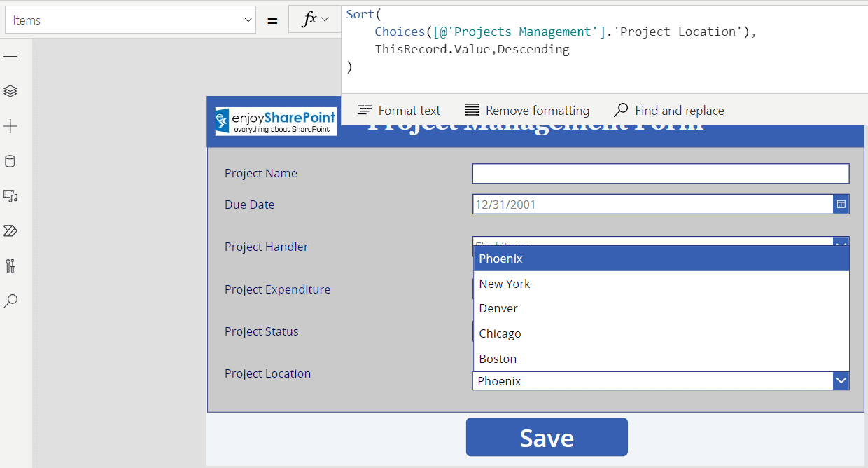Viewport: 868px width, 468px height.
Task: Select New York from the choices list
Action: point(505,283)
